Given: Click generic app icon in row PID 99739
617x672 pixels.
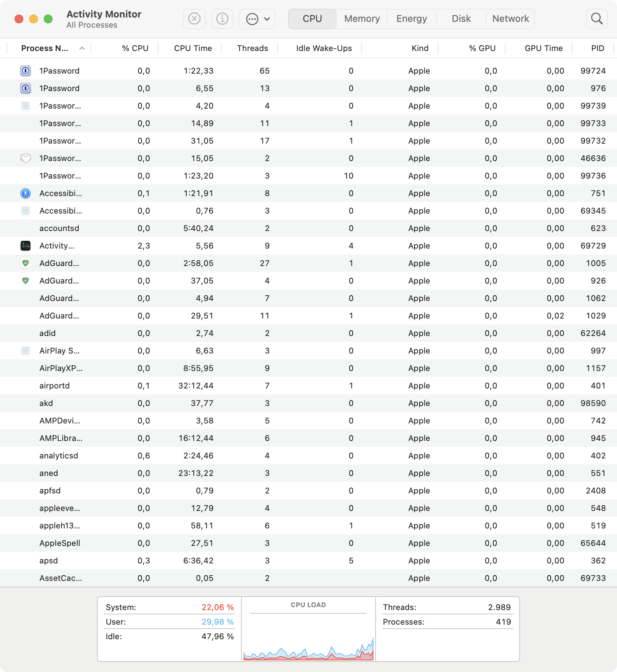Looking at the screenshot, I should click(x=26, y=106).
